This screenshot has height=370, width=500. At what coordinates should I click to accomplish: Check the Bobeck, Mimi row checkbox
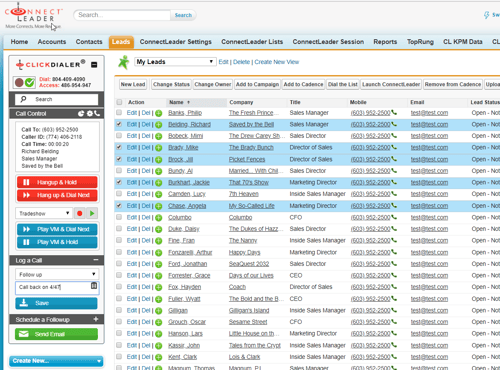[x=119, y=136]
